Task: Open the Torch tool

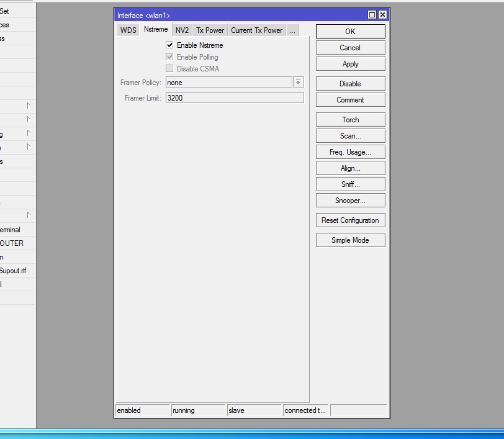Action: pyautogui.click(x=350, y=120)
